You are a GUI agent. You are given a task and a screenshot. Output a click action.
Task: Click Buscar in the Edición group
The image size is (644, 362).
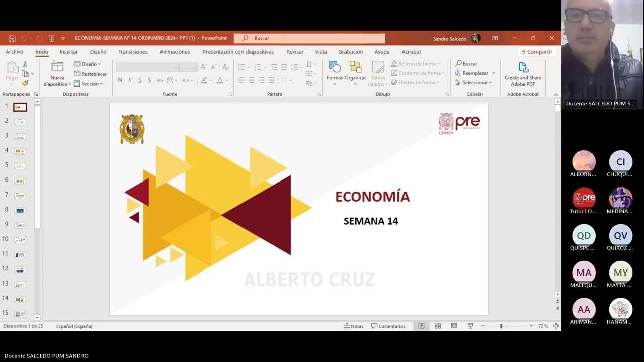[x=466, y=64]
